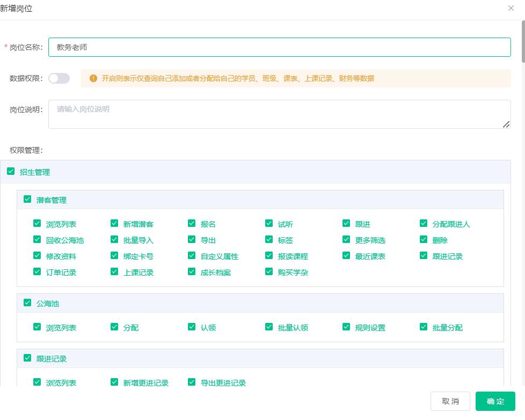Uncheck the 跟进记录 group header checkbox
525x420 pixels.
click(x=27, y=358)
